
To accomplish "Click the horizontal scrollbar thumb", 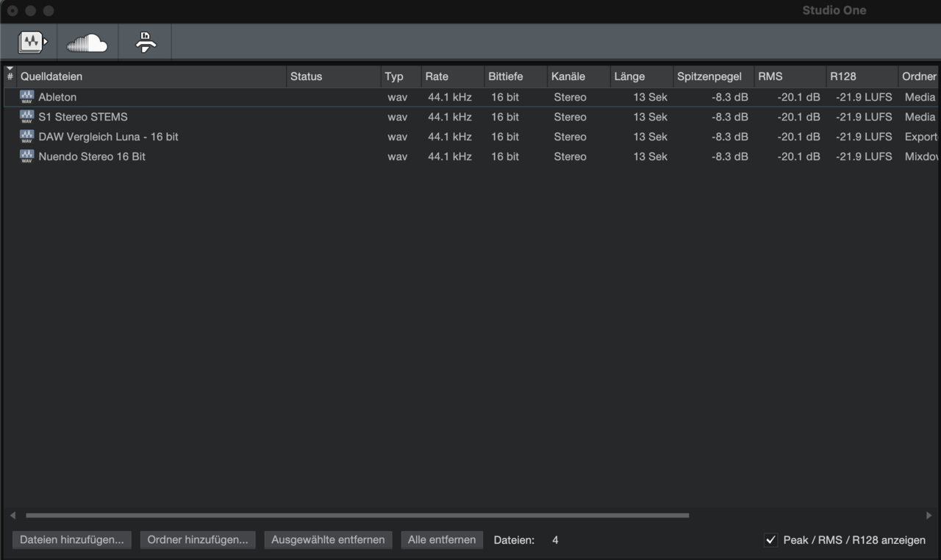I will (x=357, y=516).
